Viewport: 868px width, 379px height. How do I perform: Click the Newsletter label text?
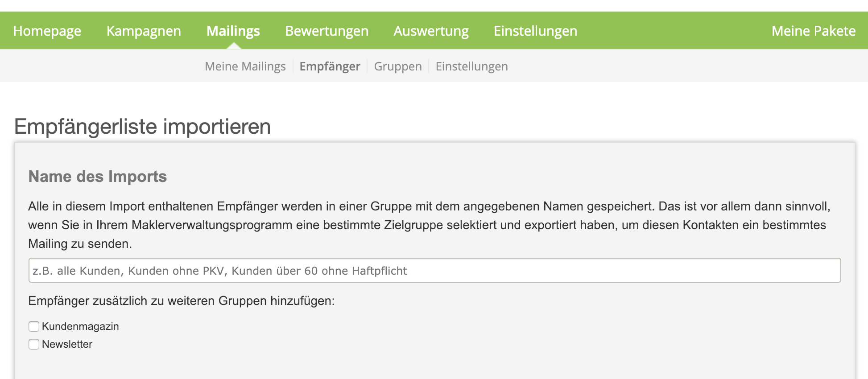click(67, 344)
